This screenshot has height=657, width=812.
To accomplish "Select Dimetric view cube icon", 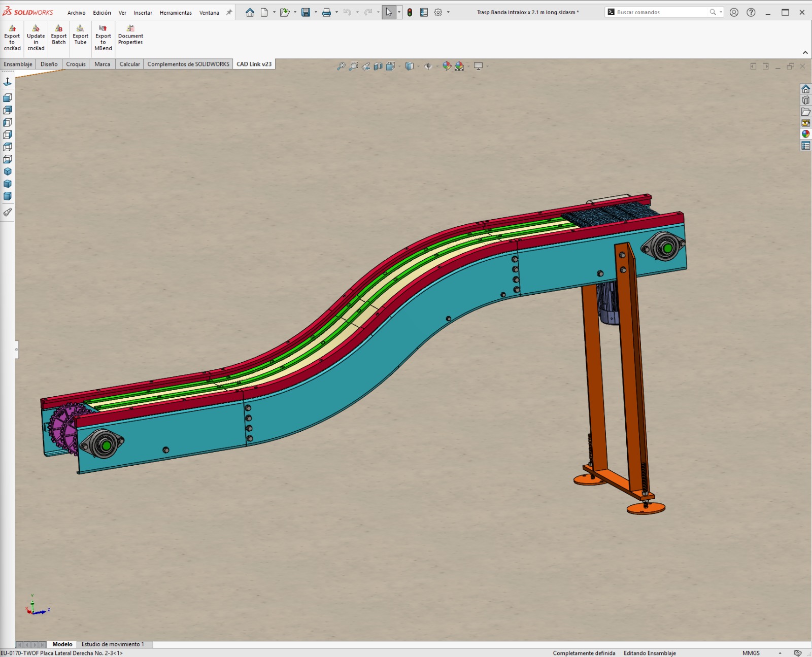I will 8,196.
